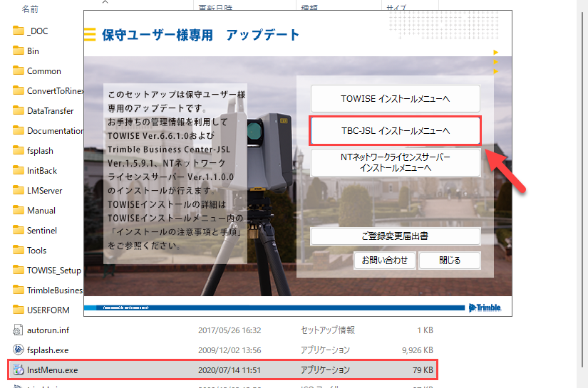588x388 pixels.
Task: Select the ConvertToRinex folder icon
Action: tap(19, 90)
